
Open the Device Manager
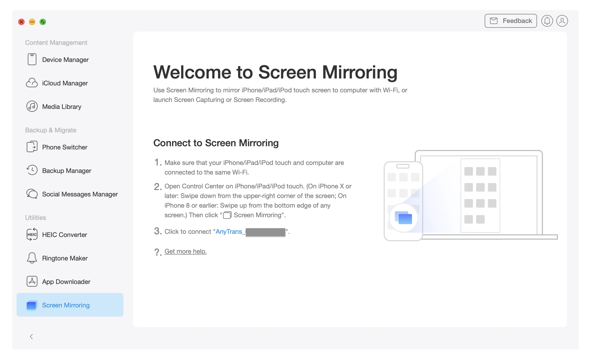coord(65,60)
